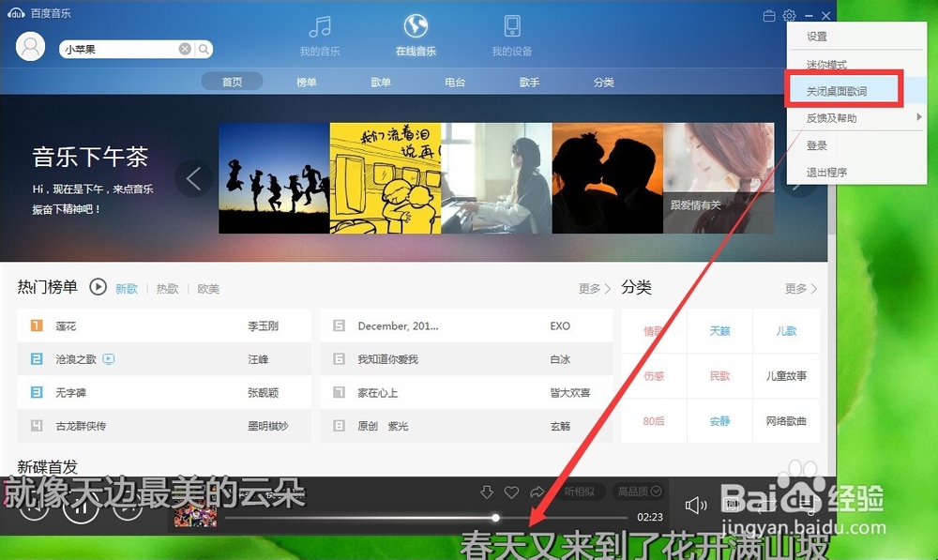Open the 网络歌曲 category
This screenshot has width=938, height=560.
pyautogui.click(x=786, y=420)
